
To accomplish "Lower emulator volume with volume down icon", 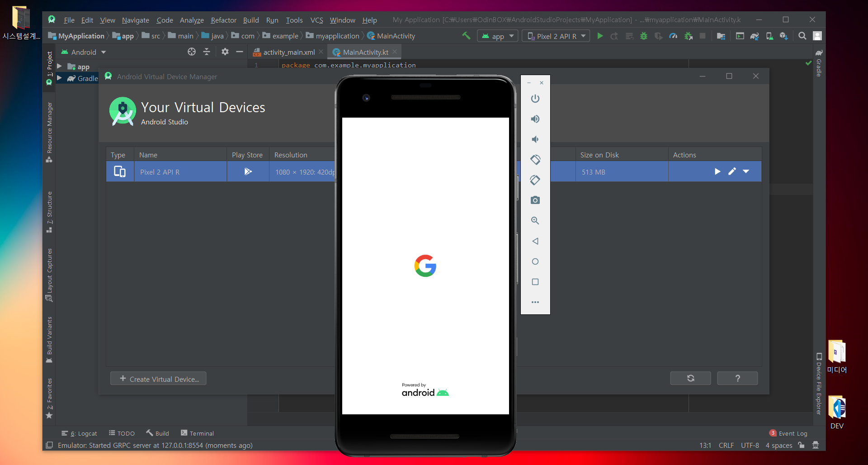I will tap(535, 139).
